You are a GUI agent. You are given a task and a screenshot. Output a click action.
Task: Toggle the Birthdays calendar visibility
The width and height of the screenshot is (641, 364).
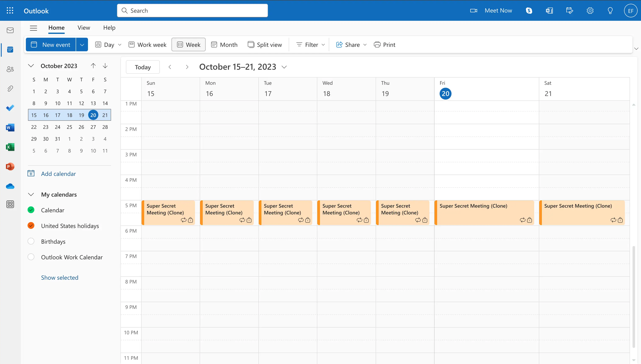pos(31,241)
